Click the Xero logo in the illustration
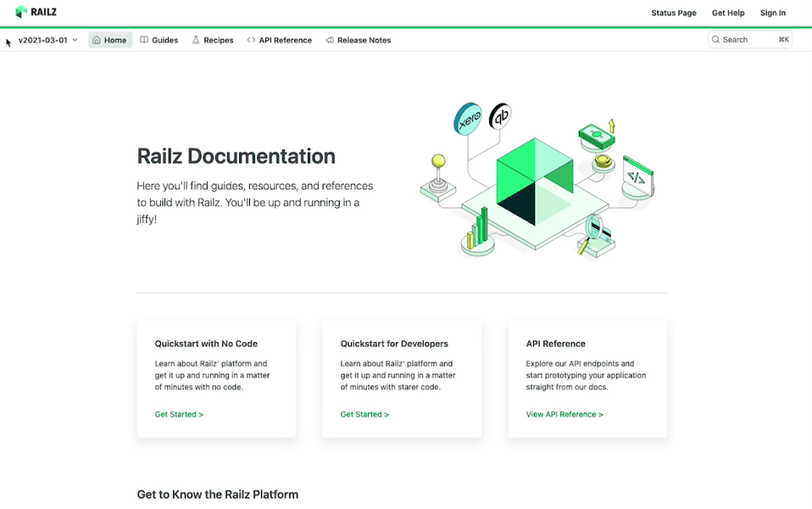 pos(468,120)
